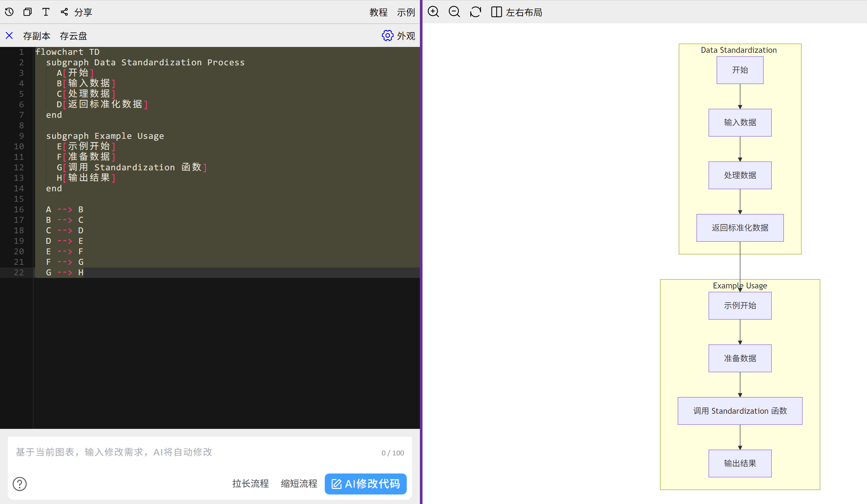
Task: Click the help question mark icon
Action: click(x=20, y=484)
